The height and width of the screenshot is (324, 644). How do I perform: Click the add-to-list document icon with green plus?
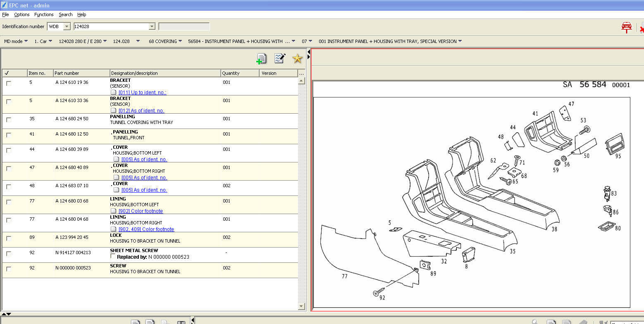(x=261, y=59)
